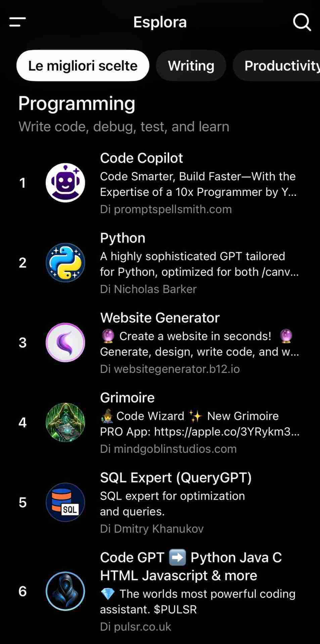Tap the Programming section heading

coord(77,103)
